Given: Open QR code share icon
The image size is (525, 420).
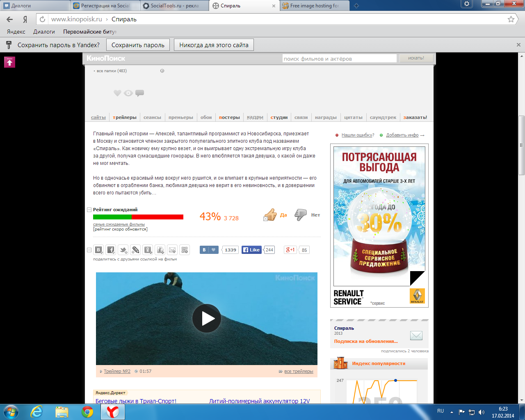Looking at the screenshot, I should (185, 250).
